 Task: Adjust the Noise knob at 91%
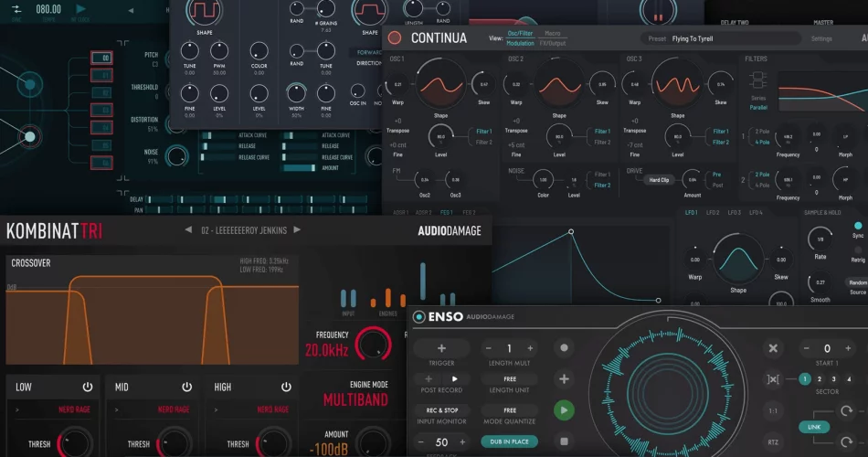click(x=176, y=156)
